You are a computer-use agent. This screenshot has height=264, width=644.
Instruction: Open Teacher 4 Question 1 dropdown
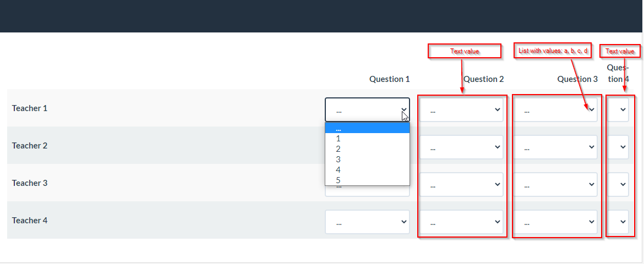[367, 222]
